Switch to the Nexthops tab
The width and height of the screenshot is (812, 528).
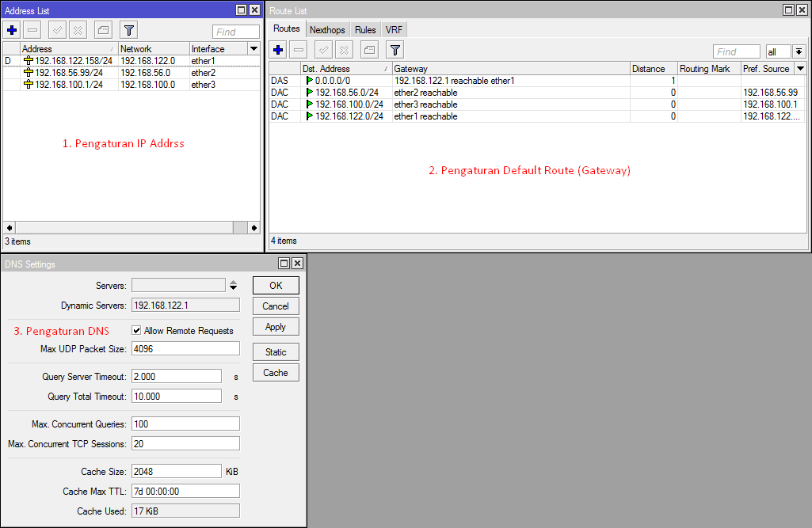(x=327, y=30)
